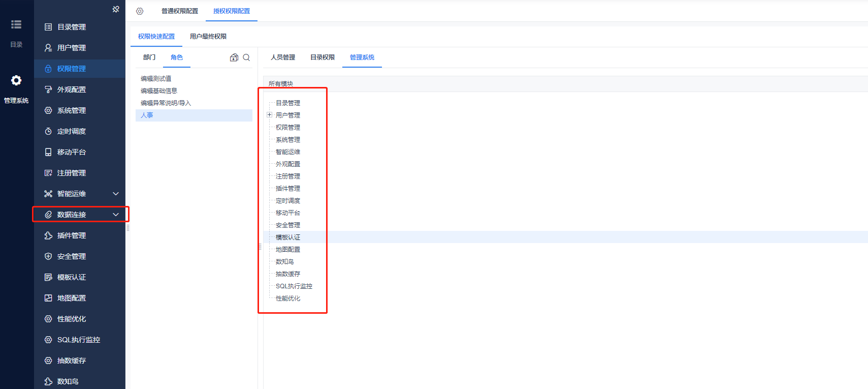Click the 用户管理 person icon

point(48,48)
